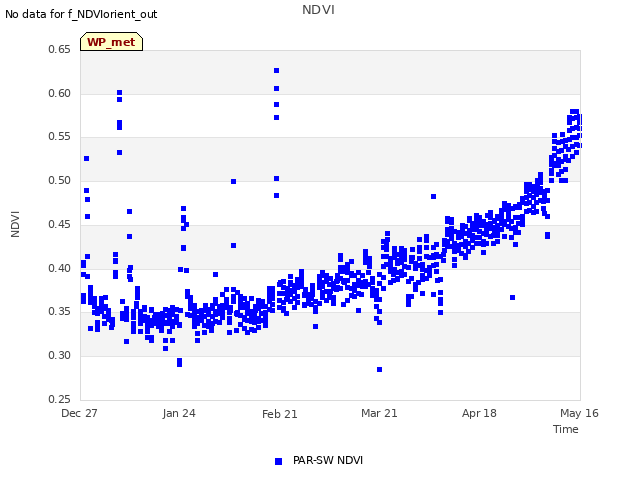
Task: Click the Dec 27 x-axis tick label
Action: pyautogui.click(x=79, y=413)
